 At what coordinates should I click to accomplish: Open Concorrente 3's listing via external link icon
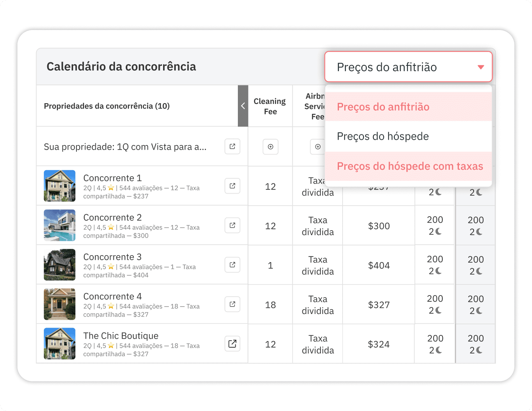(232, 265)
